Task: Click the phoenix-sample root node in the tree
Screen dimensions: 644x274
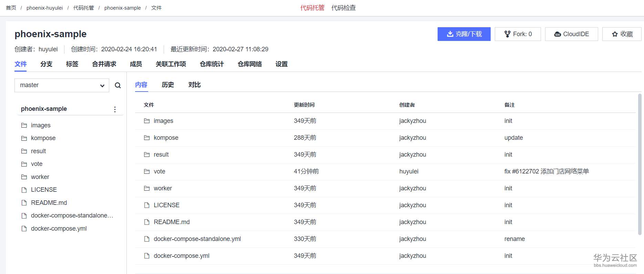Action: [x=44, y=109]
